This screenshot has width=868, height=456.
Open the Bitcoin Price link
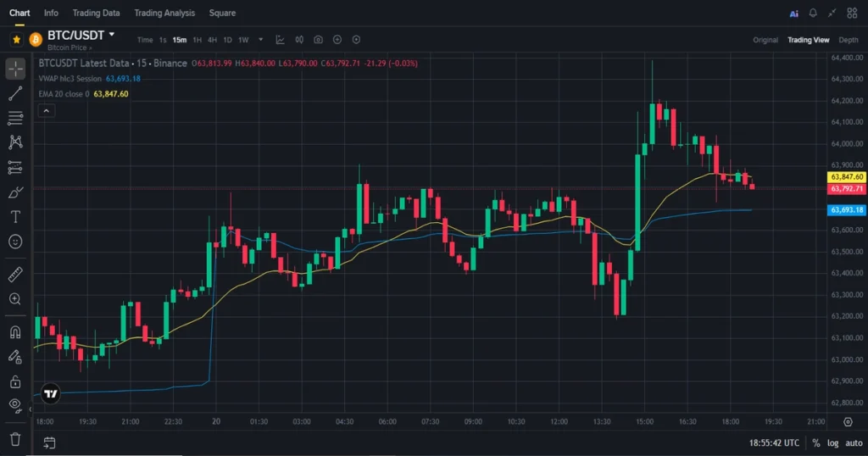pyautogui.click(x=70, y=47)
